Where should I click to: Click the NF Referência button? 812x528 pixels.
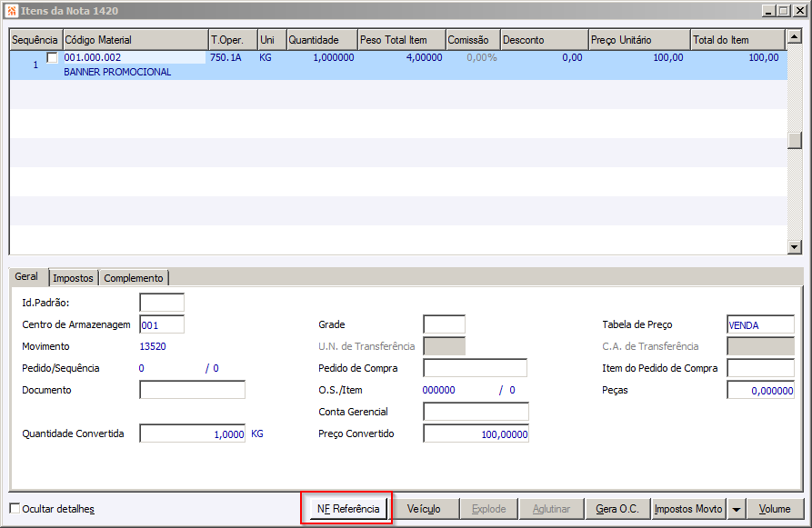[x=348, y=509]
